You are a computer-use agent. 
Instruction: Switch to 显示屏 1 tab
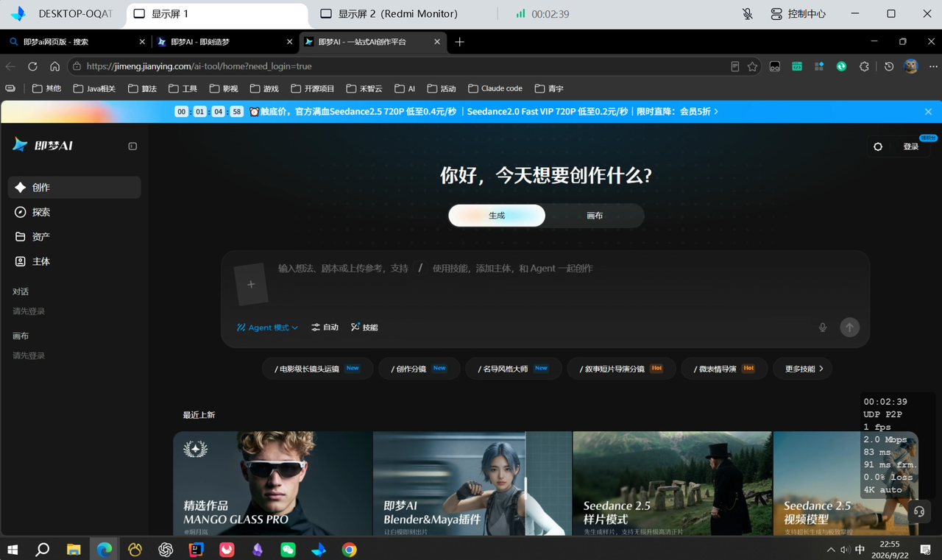[x=216, y=14]
